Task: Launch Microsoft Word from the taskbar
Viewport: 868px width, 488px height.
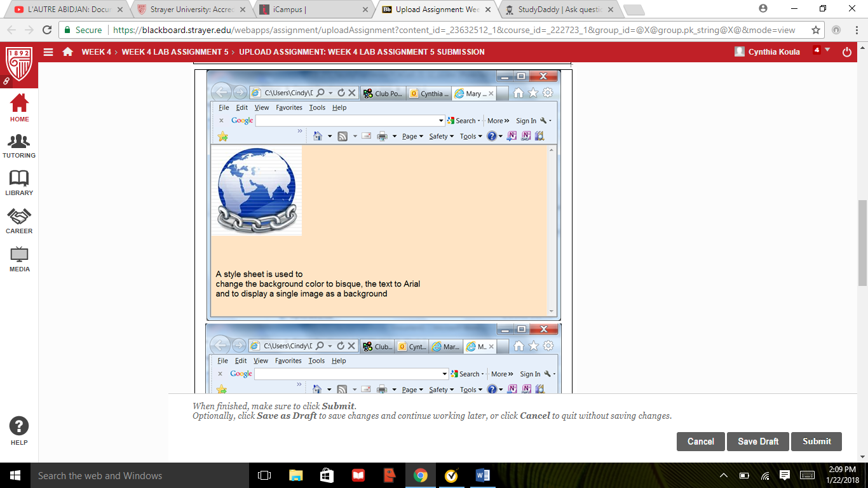Action: (x=482, y=475)
